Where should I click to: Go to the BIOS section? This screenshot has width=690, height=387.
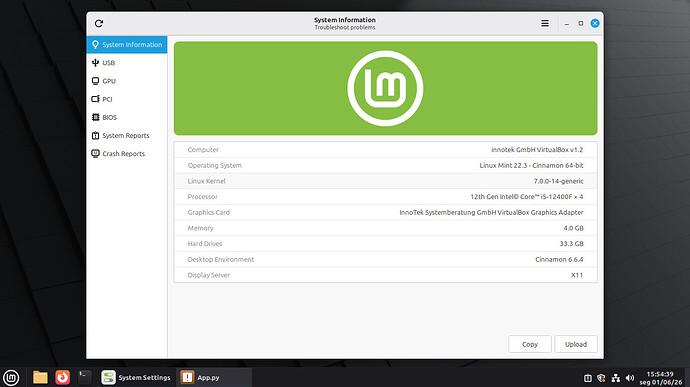[127, 117]
